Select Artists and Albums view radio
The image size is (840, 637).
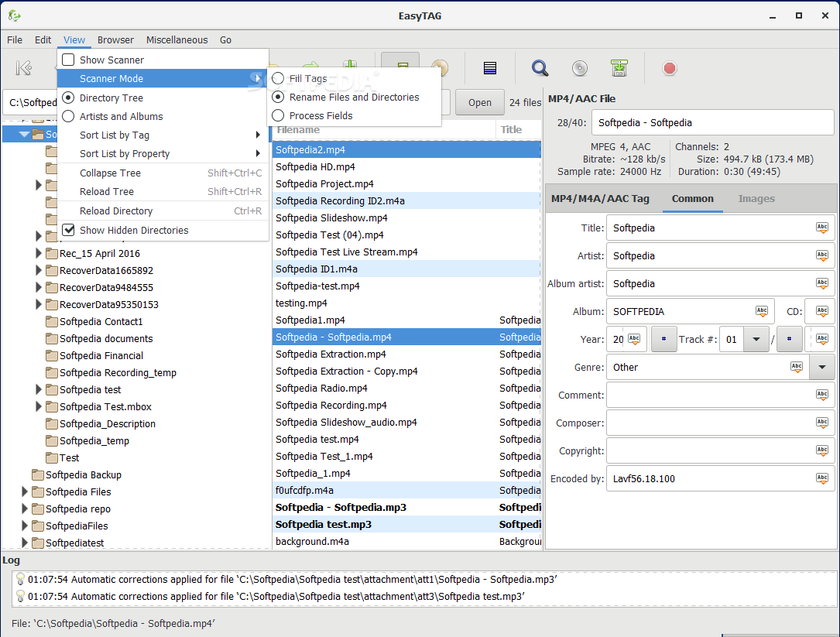coord(68,116)
